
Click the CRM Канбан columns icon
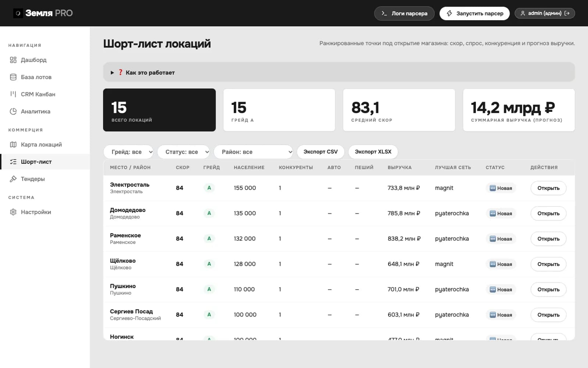pyautogui.click(x=13, y=94)
